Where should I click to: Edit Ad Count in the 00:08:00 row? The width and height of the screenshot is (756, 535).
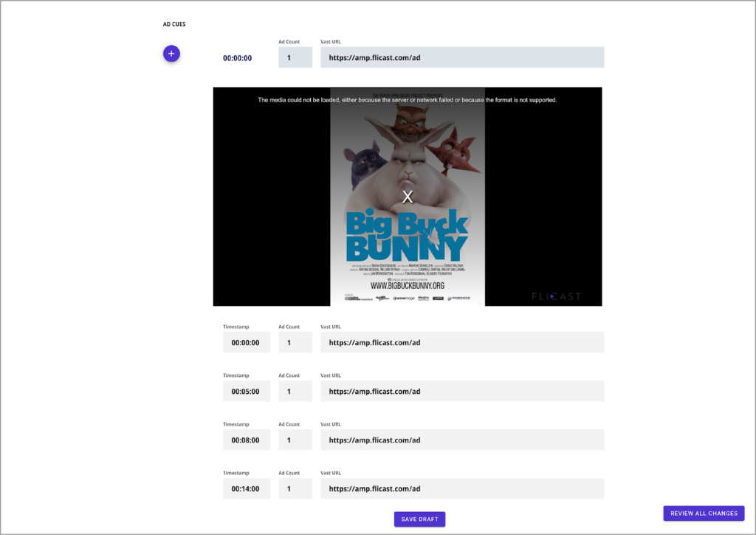tap(295, 440)
